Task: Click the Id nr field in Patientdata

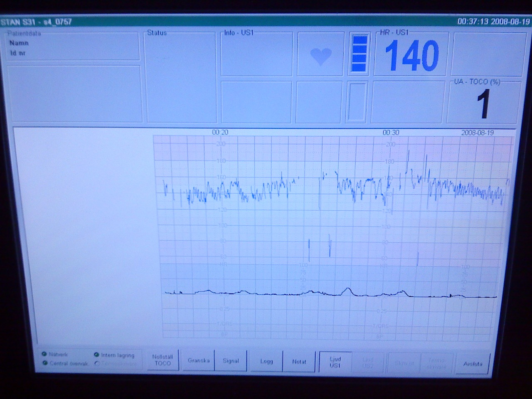Action: click(x=18, y=53)
